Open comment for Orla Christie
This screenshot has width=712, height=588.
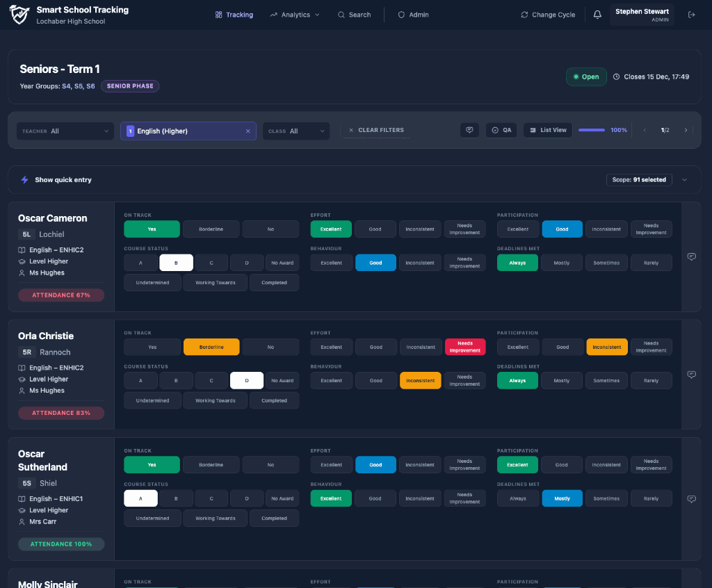(691, 375)
